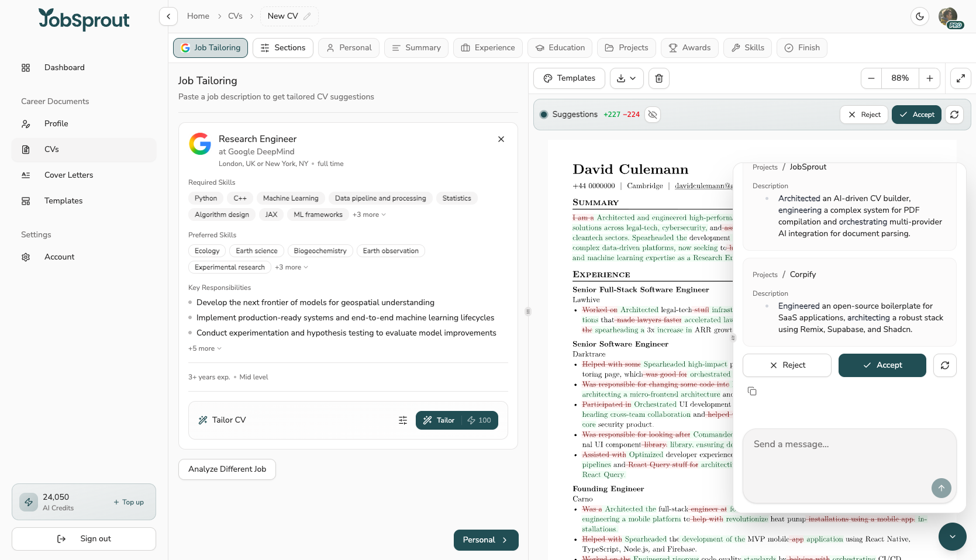Click the back arrow button
This screenshot has height=560, width=976.
click(168, 16)
